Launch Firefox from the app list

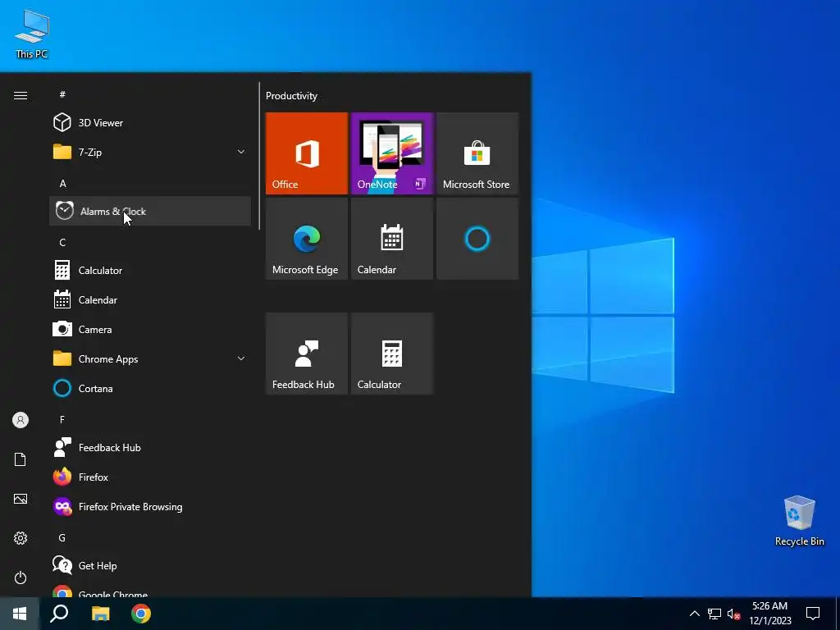pos(150,477)
